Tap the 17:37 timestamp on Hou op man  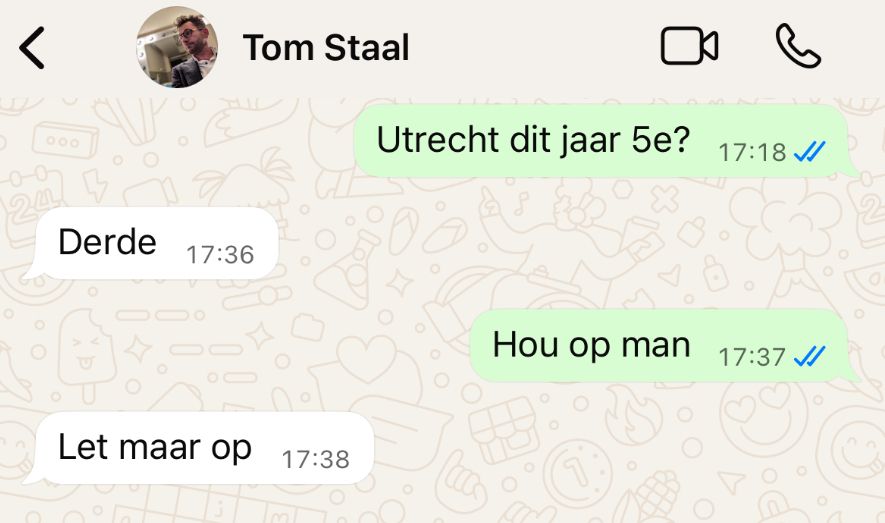(x=752, y=357)
